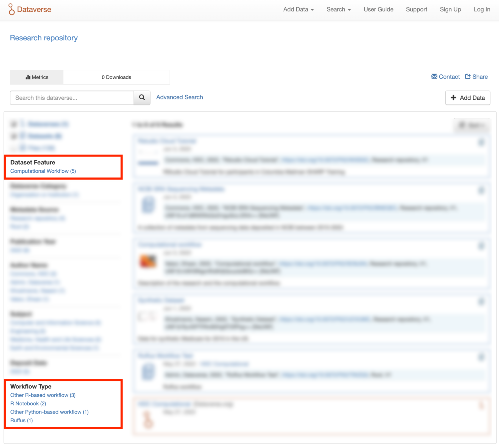Open the Research repository title link
This screenshot has width=499, height=448.
[44, 38]
